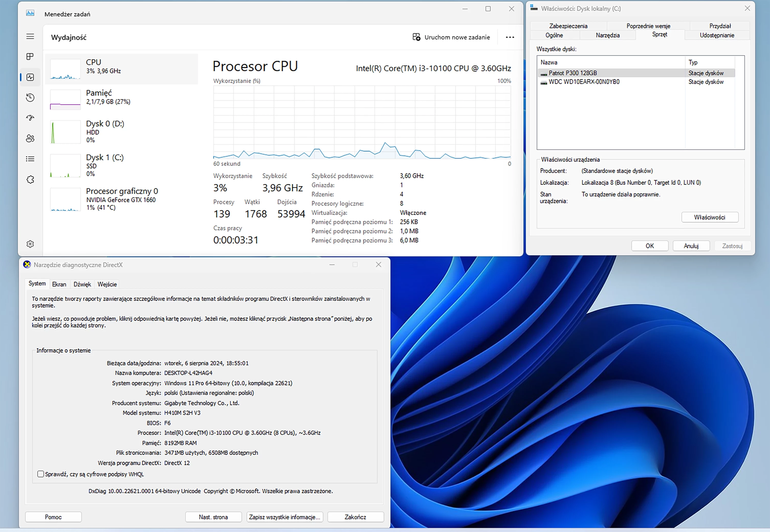Select Patriot P300 128GB drive row
The height and width of the screenshot is (532, 770).
click(636, 73)
